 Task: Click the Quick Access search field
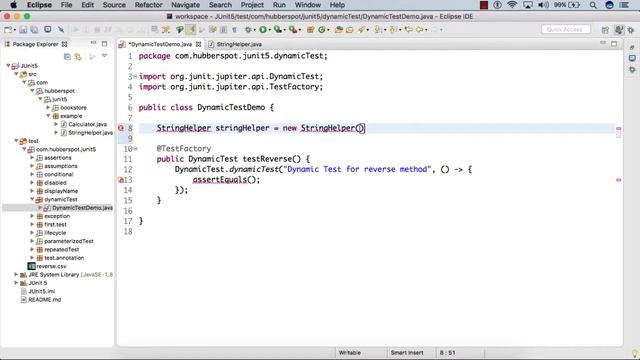point(566,29)
